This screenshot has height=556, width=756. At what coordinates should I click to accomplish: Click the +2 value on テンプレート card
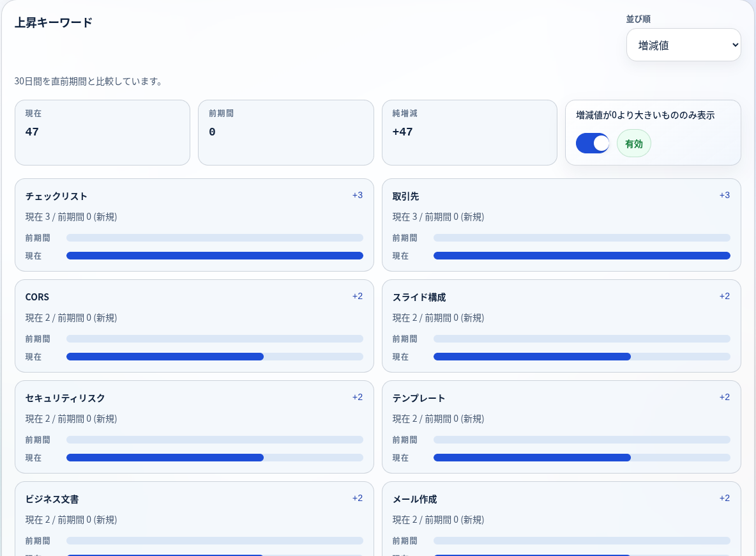click(725, 398)
